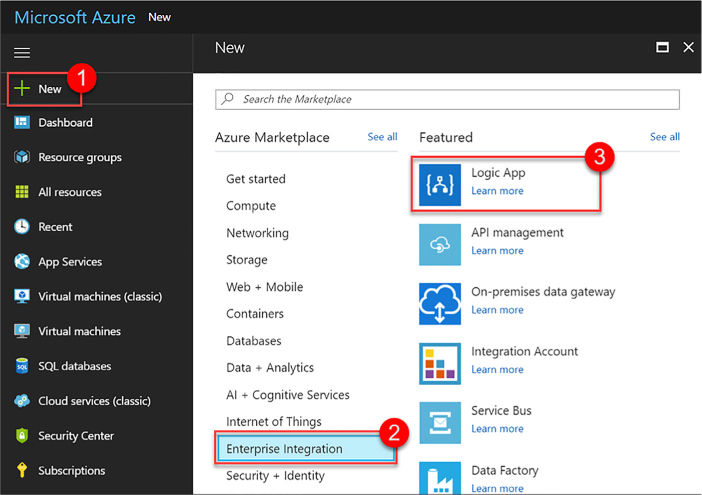Viewport: 702px width, 495px height.
Task: Click the Dashboard sidebar icon
Action: click(x=21, y=122)
